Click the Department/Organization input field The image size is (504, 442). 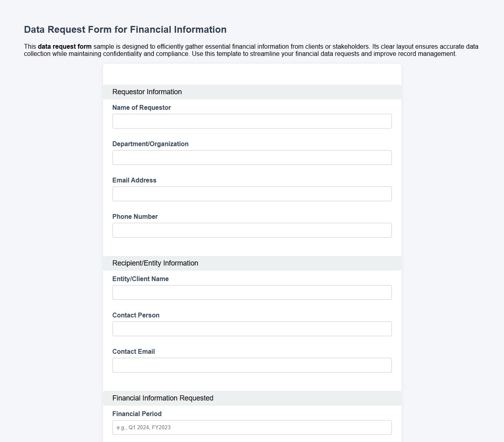(252, 157)
